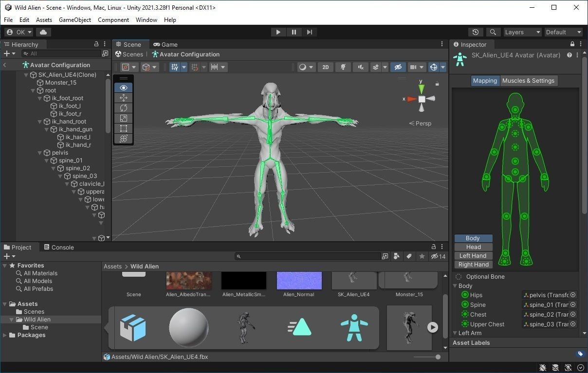
Task: Click the bug debug-mode status icon
Action: 543,368
